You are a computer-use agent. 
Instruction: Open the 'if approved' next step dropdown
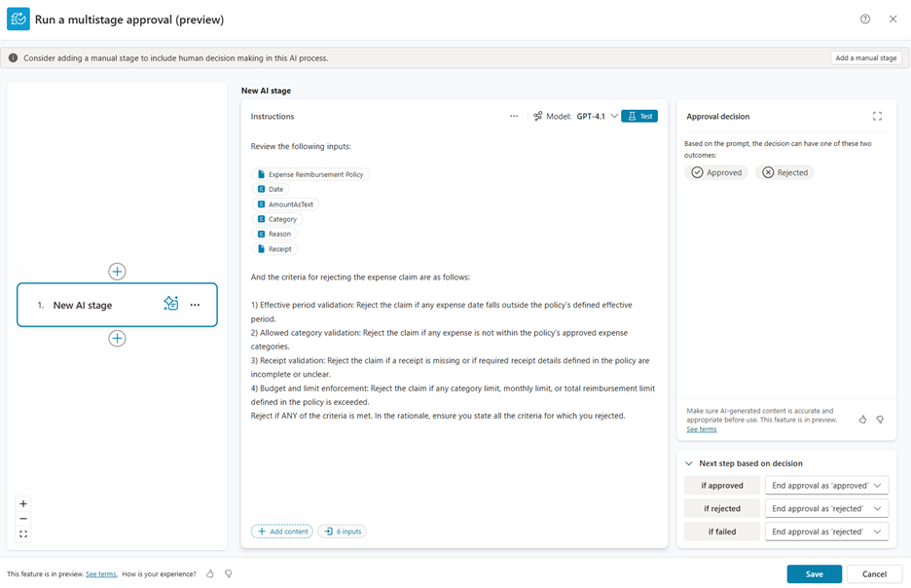826,485
